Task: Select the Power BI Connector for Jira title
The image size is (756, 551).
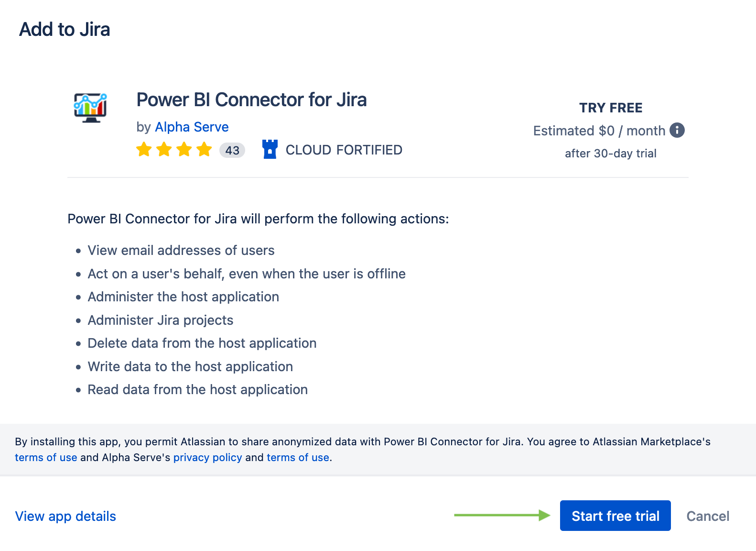Action: tap(252, 99)
